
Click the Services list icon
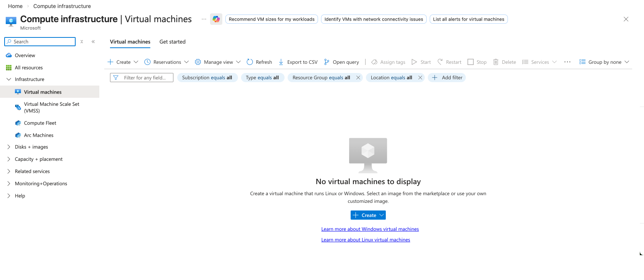point(525,62)
